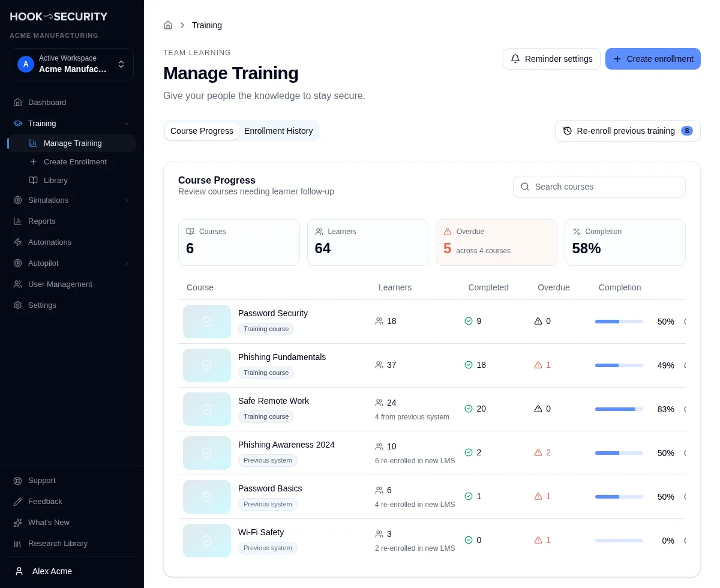The height and width of the screenshot is (588, 720).
Task: Click the blue Create enrollment button
Action: click(x=653, y=59)
